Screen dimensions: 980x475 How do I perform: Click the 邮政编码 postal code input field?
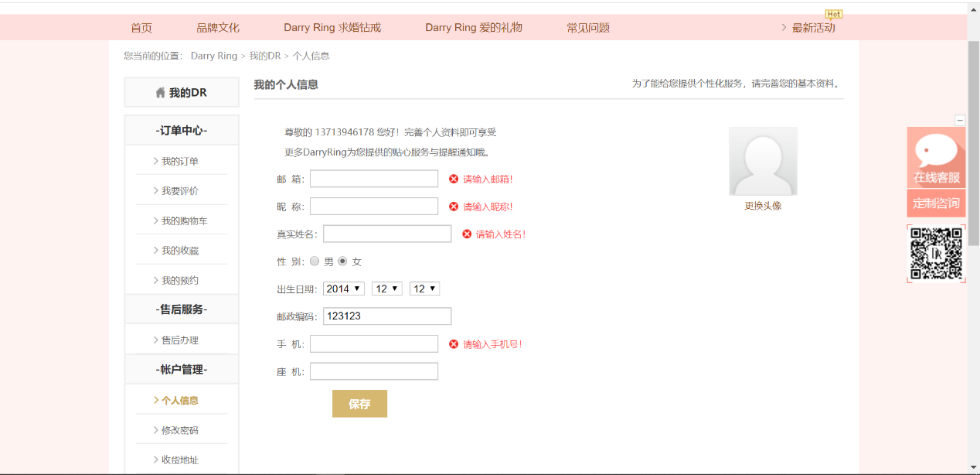(386, 316)
